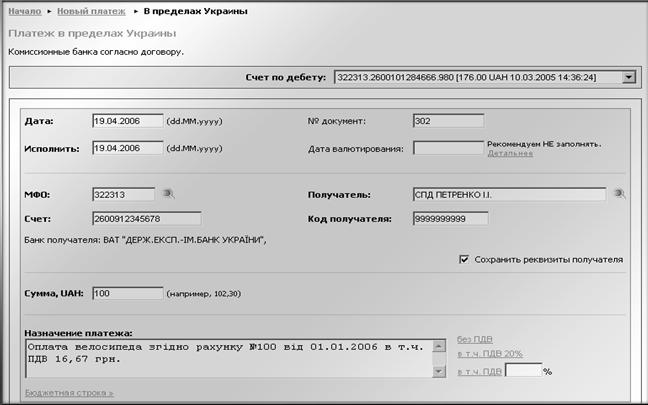Click the Дата input field
648x405 pixels.
coord(127,121)
